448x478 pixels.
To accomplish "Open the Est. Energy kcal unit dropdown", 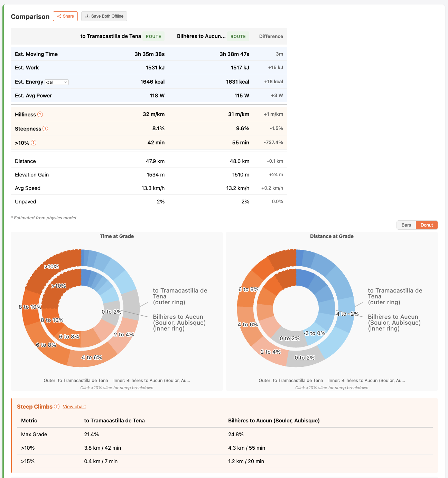I will [57, 82].
